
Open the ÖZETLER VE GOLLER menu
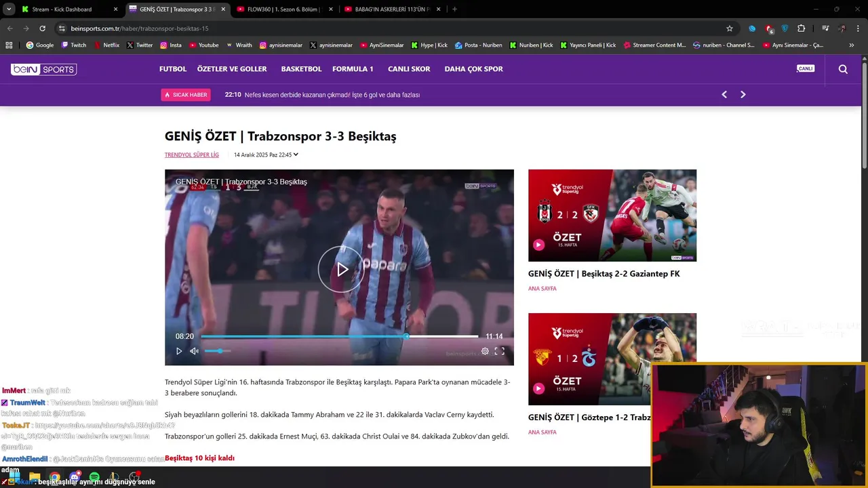pos(232,69)
